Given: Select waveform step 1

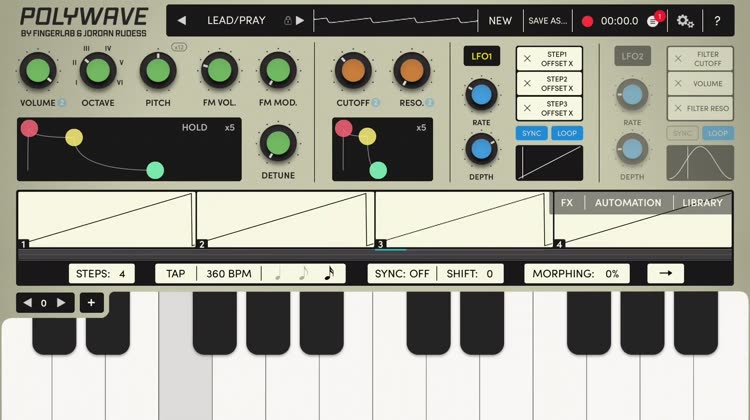Looking at the screenshot, I should (x=107, y=220).
